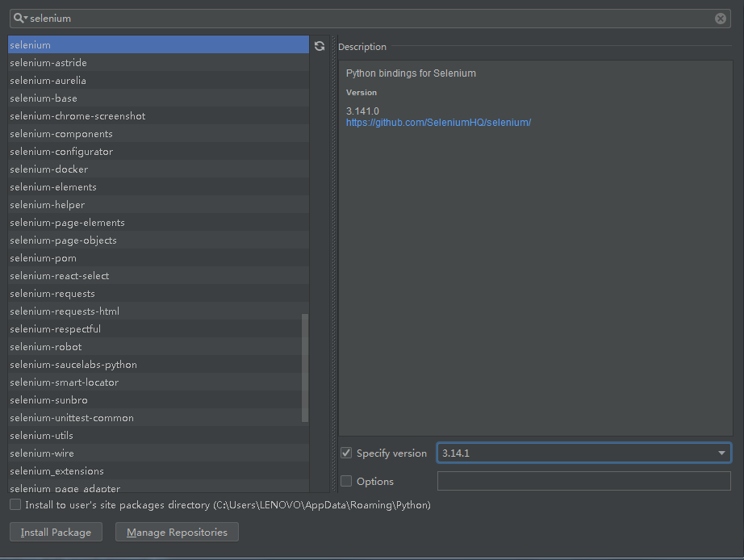Open Manage Repositories

point(177,532)
